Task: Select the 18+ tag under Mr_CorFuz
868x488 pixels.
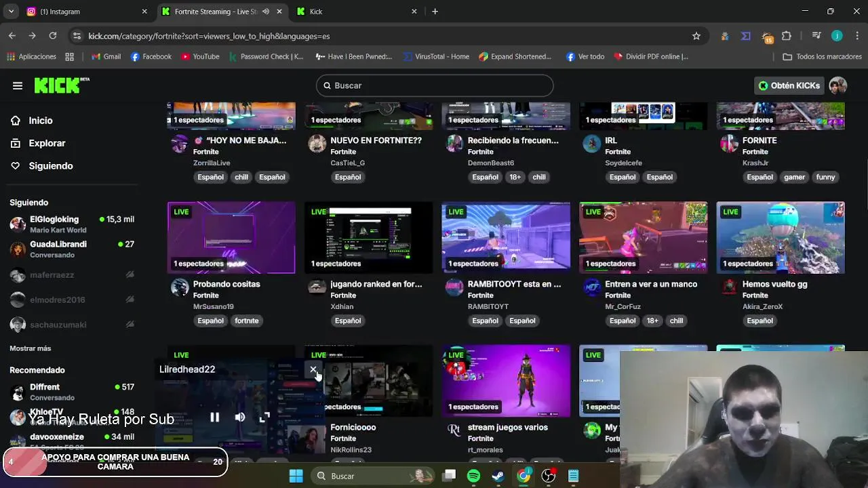Action: [652, 321]
